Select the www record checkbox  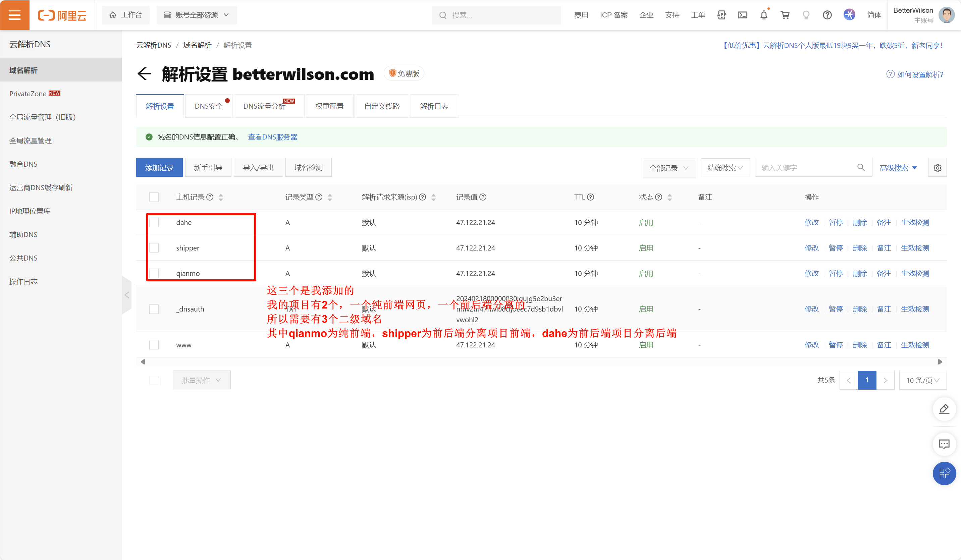pos(154,345)
